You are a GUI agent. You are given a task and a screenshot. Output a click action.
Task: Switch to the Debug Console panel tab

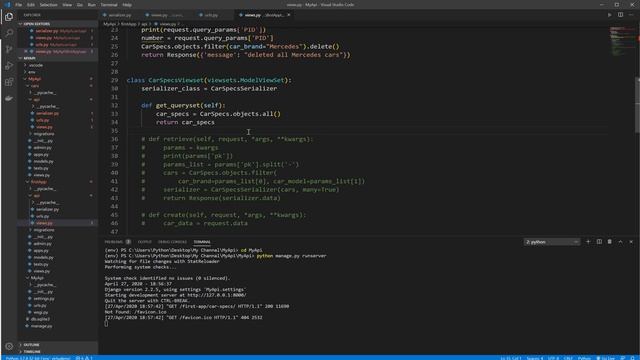[x=172, y=242]
